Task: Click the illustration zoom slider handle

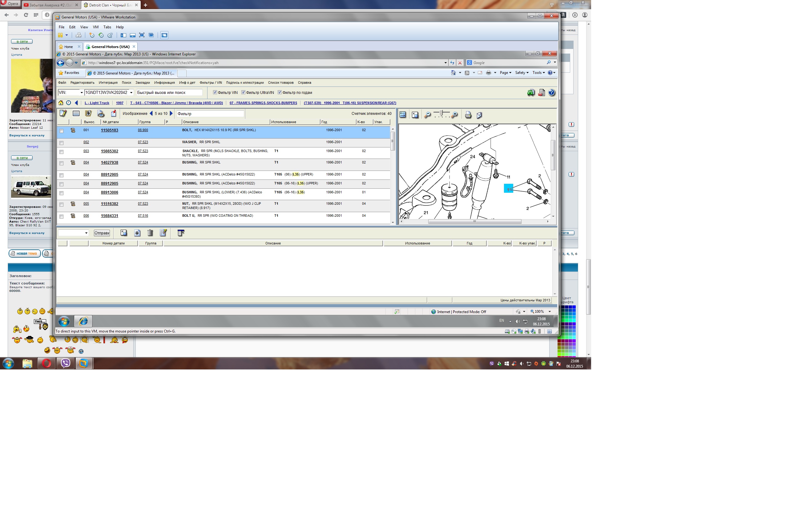Action: click(x=441, y=113)
